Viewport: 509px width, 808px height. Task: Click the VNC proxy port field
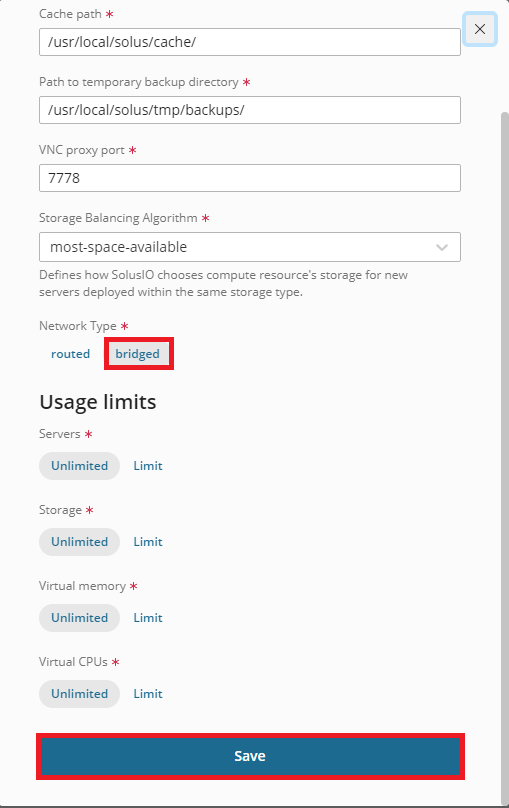click(x=250, y=178)
